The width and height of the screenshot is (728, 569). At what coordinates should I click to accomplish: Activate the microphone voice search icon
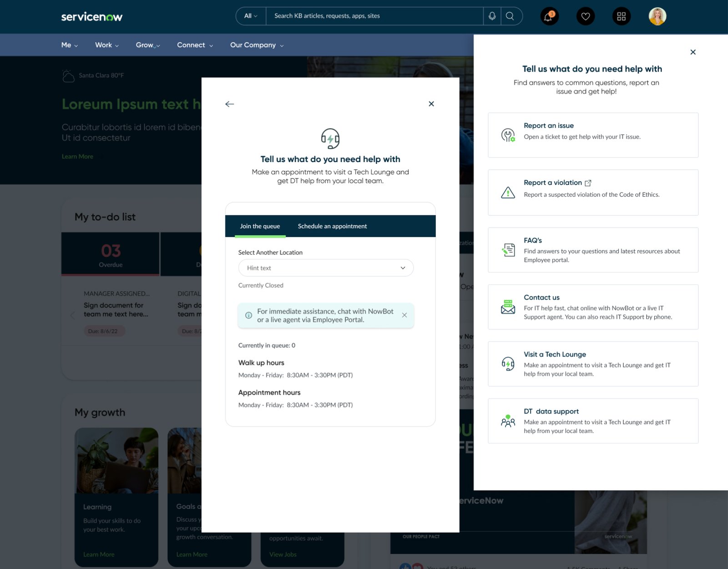tap(492, 16)
